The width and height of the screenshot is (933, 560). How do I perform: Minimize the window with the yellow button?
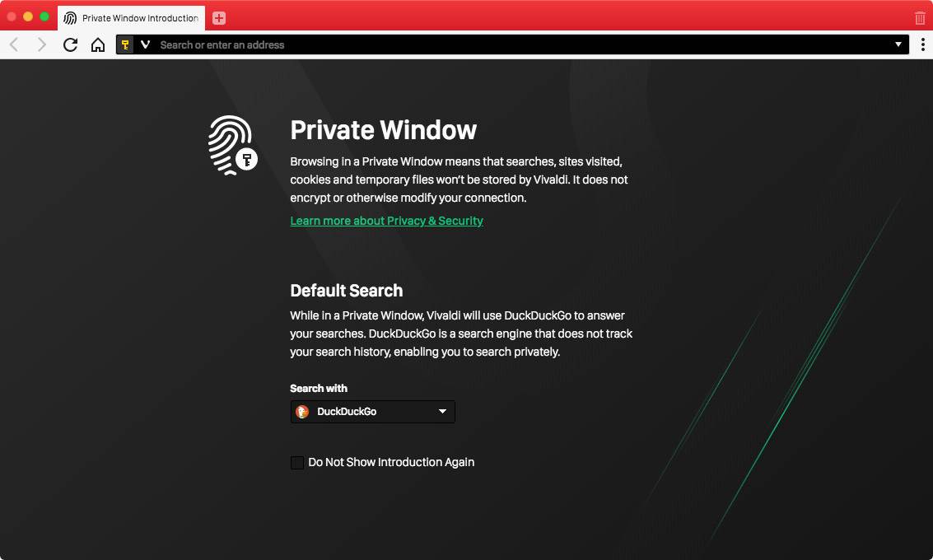coord(28,16)
